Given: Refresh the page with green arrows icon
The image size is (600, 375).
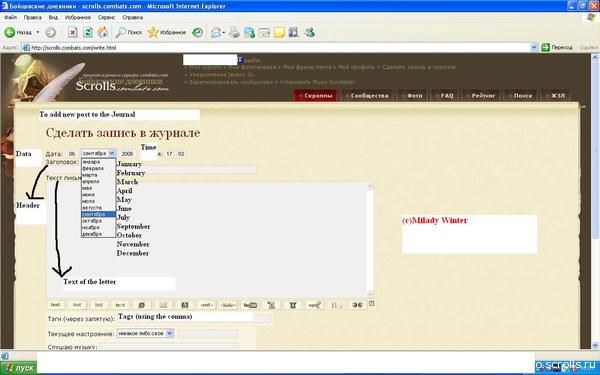Looking at the screenshot, I should [88, 33].
